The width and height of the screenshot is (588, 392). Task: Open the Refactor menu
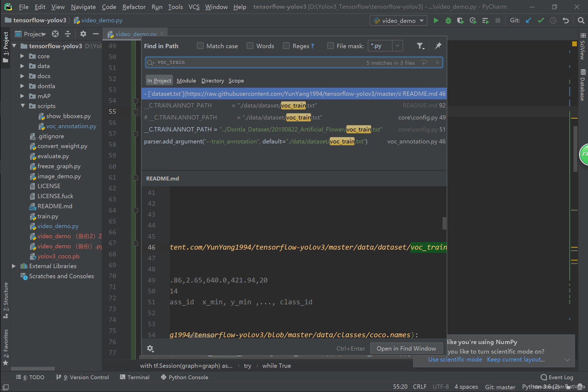pyautogui.click(x=134, y=7)
